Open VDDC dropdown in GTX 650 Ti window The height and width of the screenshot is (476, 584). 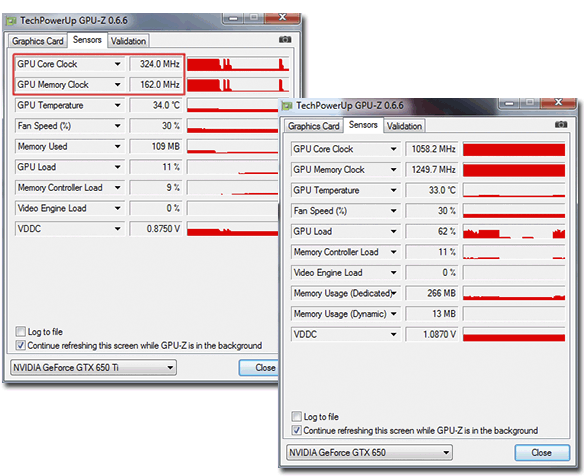(117, 229)
